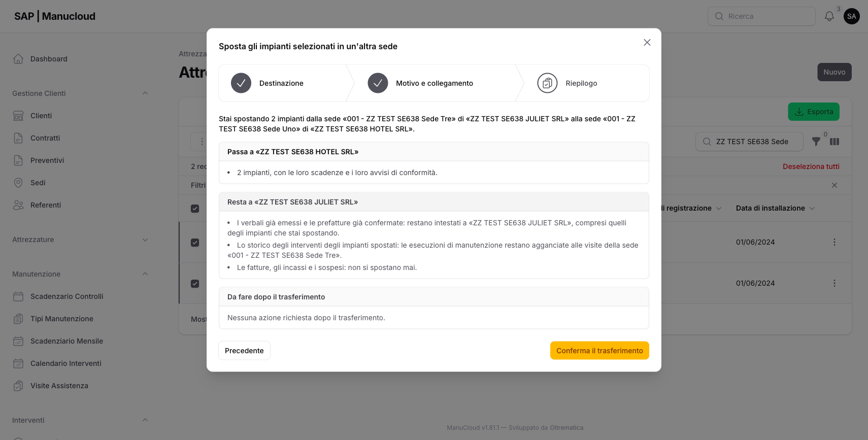Screen dimensions: 868x440
Task: Collapse the Gestione Clienti section
Action: 145,93
